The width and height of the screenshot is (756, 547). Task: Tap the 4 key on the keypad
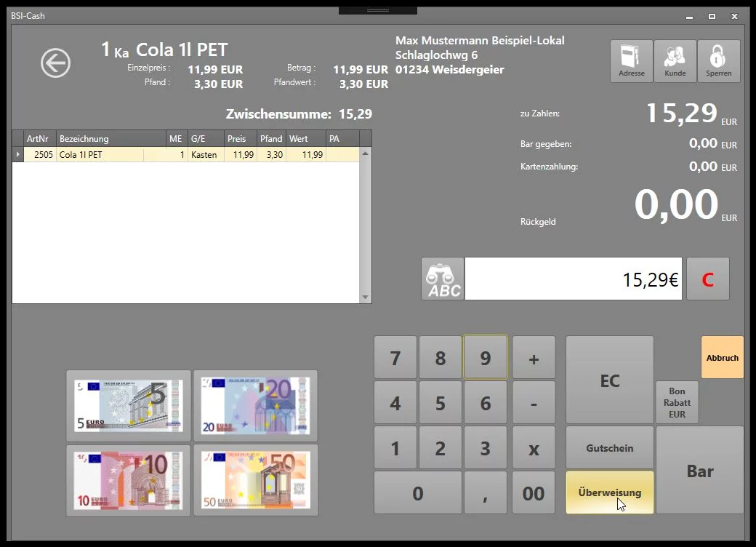coord(395,403)
